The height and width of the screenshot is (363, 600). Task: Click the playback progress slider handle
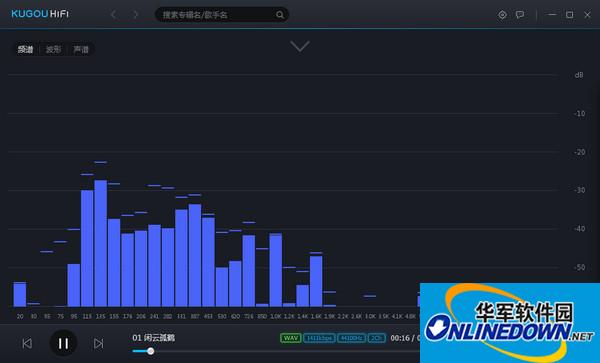pyautogui.click(x=151, y=351)
